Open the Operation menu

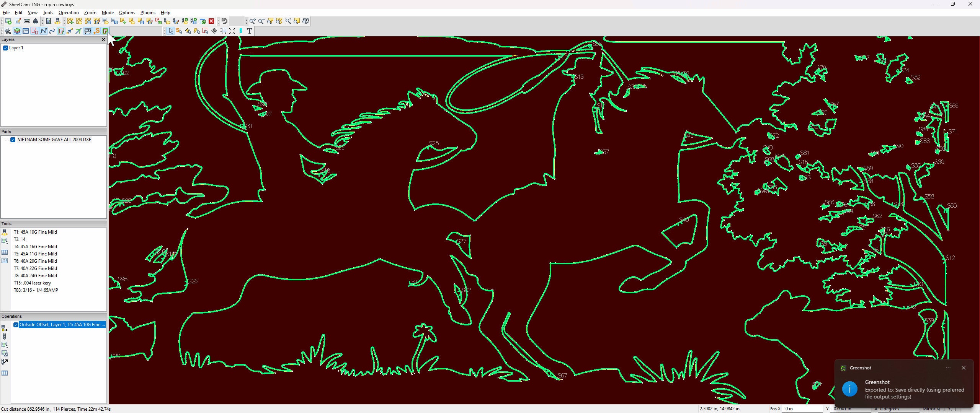[69, 13]
